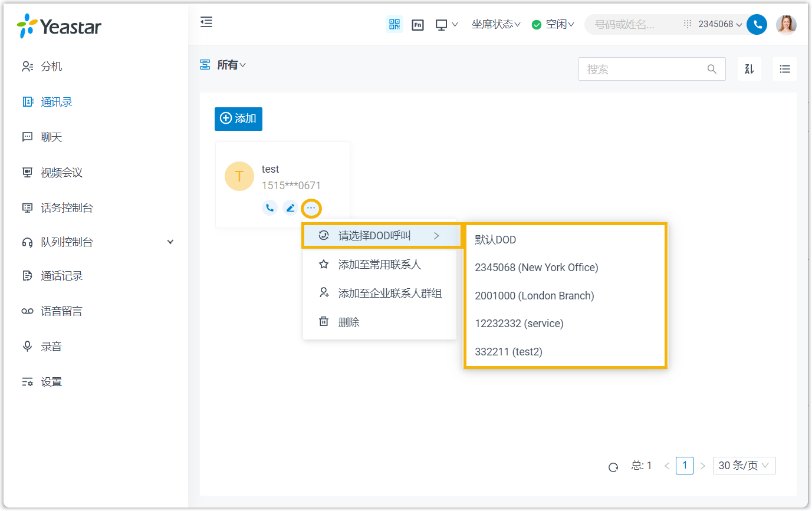Click the sort A-Z icon button

pyautogui.click(x=749, y=69)
